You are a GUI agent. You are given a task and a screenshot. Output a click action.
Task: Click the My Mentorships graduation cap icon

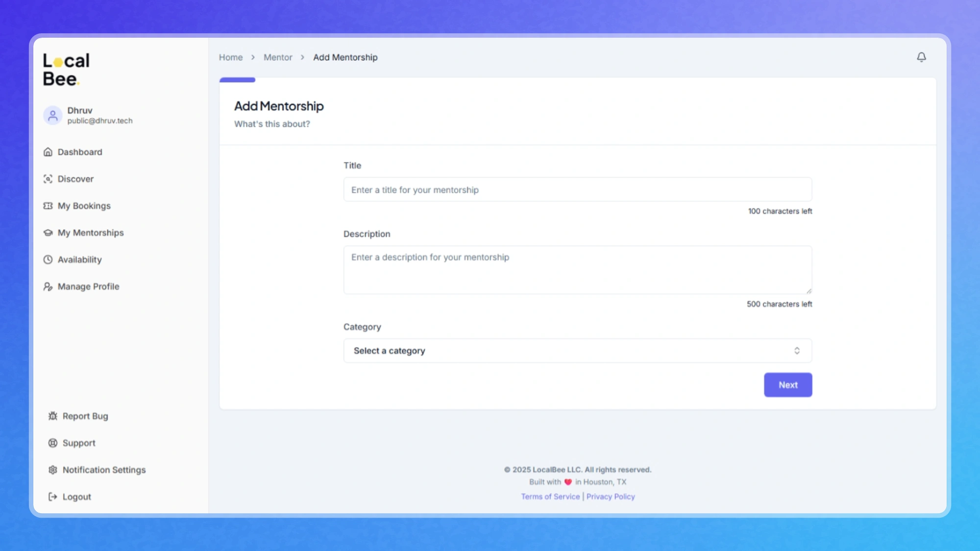[x=48, y=233]
